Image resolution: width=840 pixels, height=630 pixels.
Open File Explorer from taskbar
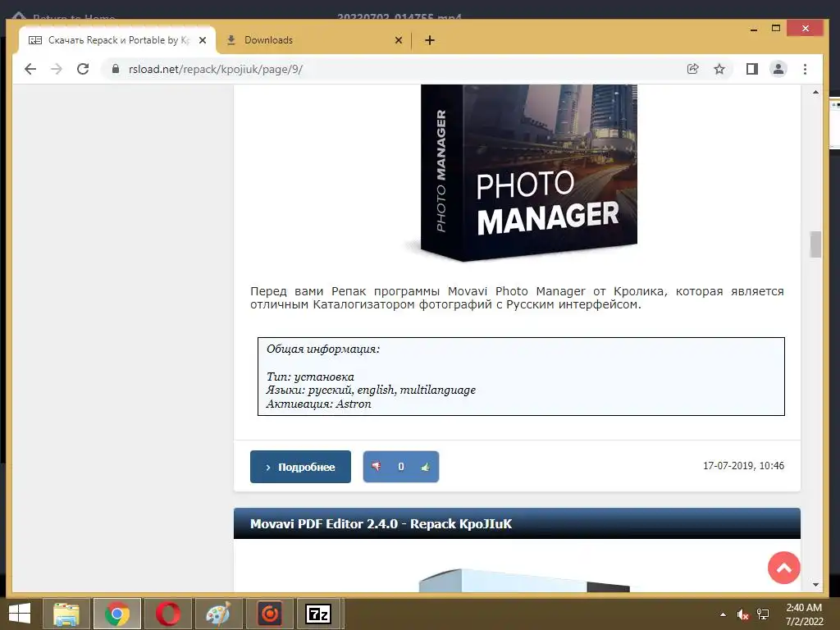(66, 614)
